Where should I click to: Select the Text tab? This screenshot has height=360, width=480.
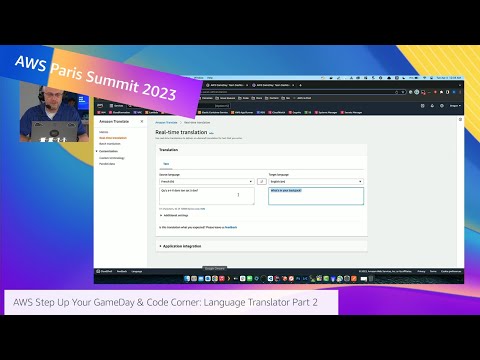[166, 164]
